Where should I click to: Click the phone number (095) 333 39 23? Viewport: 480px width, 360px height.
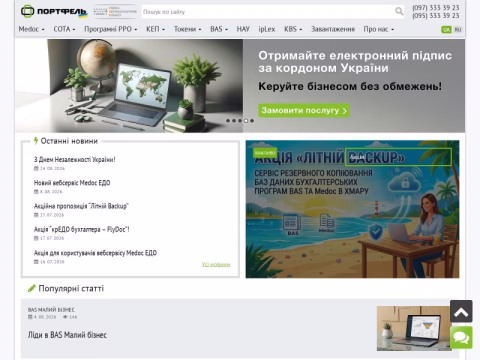tap(436, 16)
